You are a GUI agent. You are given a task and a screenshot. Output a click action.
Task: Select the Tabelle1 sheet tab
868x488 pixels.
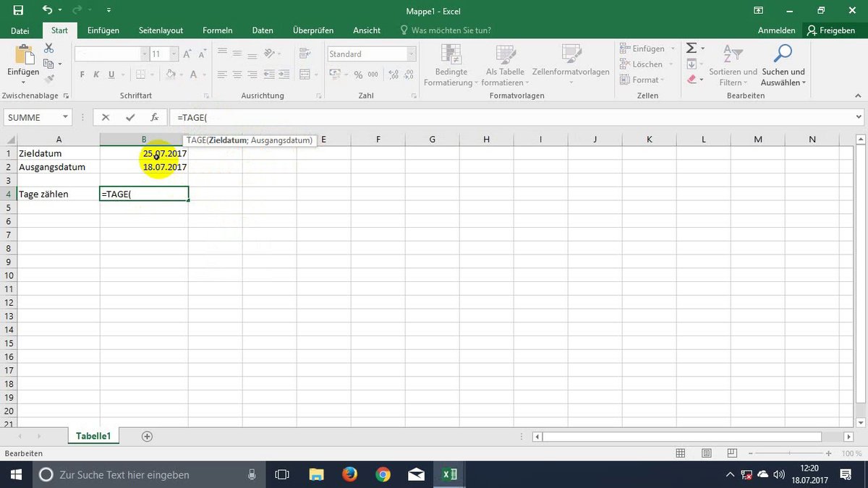point(93,436)
